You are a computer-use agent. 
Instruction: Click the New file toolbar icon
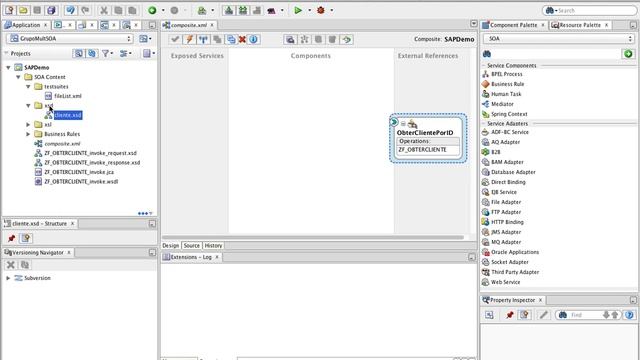click(x=9, y=10)
